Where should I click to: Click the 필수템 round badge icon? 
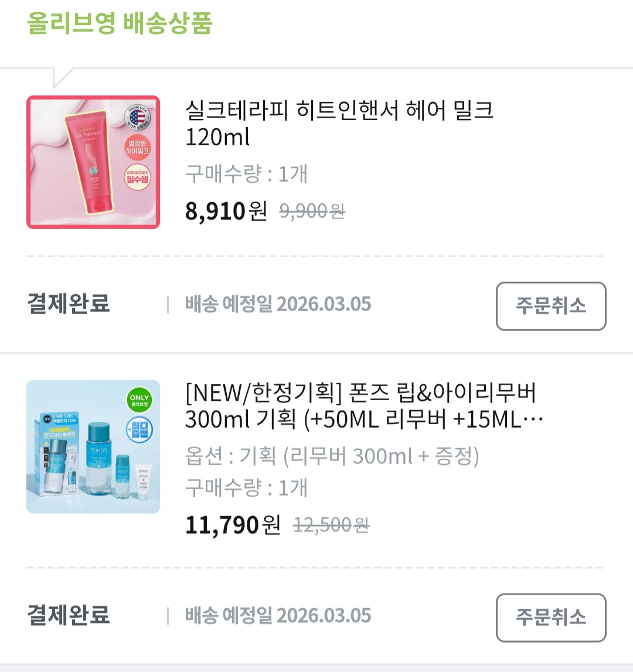click(137, 176)
